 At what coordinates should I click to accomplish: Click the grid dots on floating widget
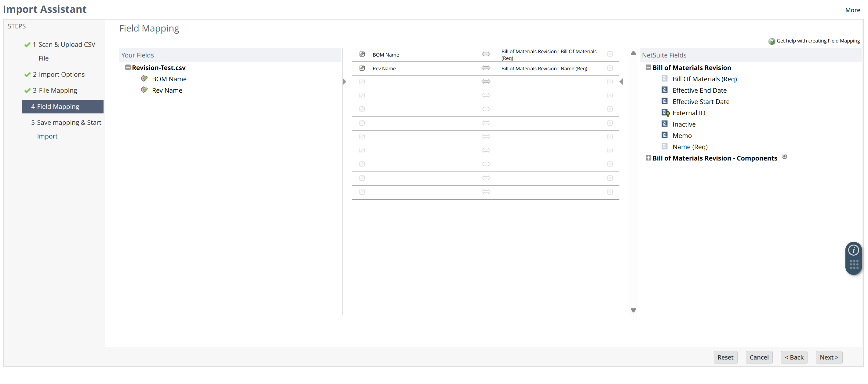(x=854, y=264)
